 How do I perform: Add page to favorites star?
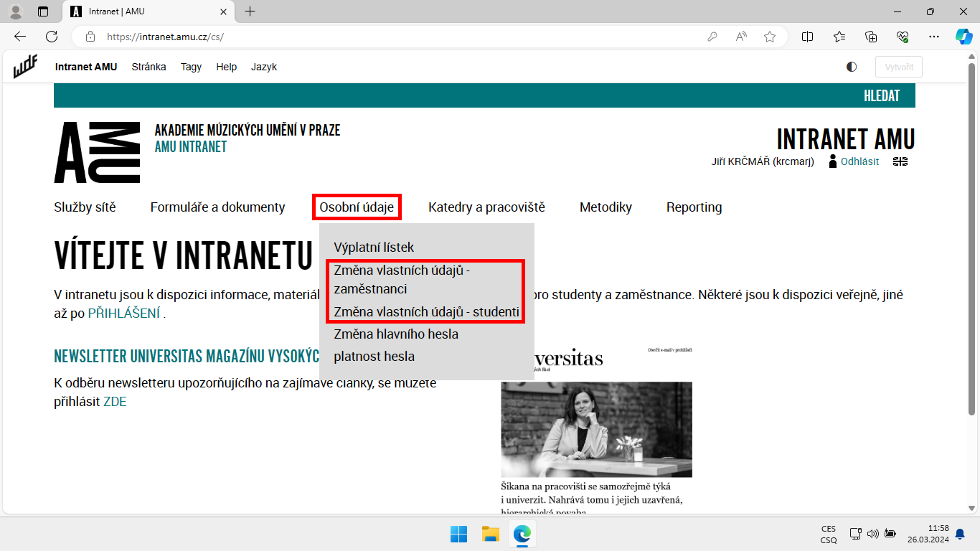[770, 37]
